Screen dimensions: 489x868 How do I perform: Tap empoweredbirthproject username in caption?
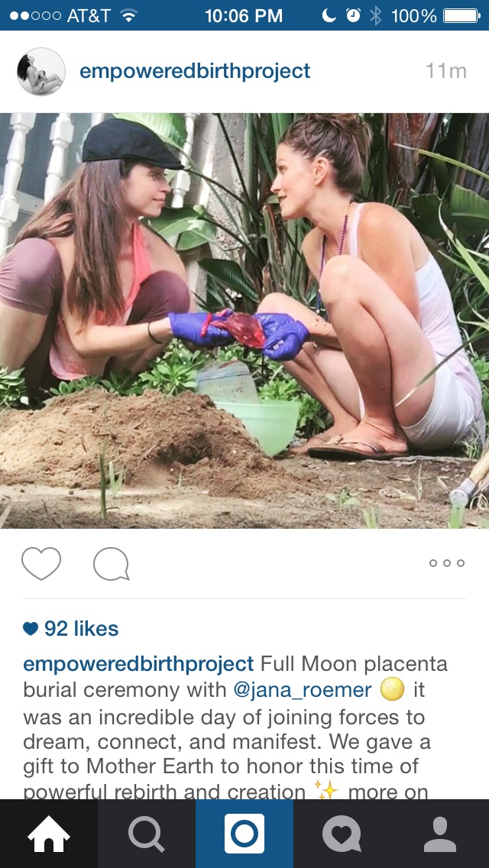(x=138, y=664)
